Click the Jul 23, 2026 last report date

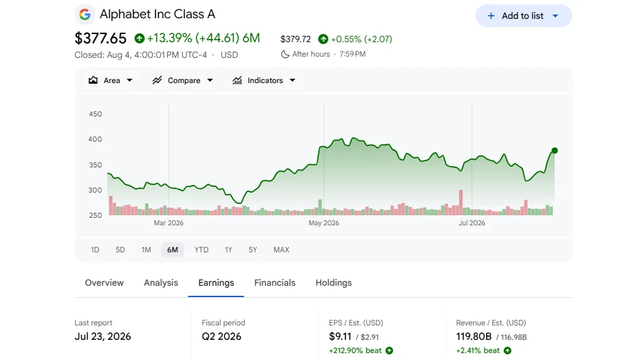pyautogui.click(x=103, y=337)
